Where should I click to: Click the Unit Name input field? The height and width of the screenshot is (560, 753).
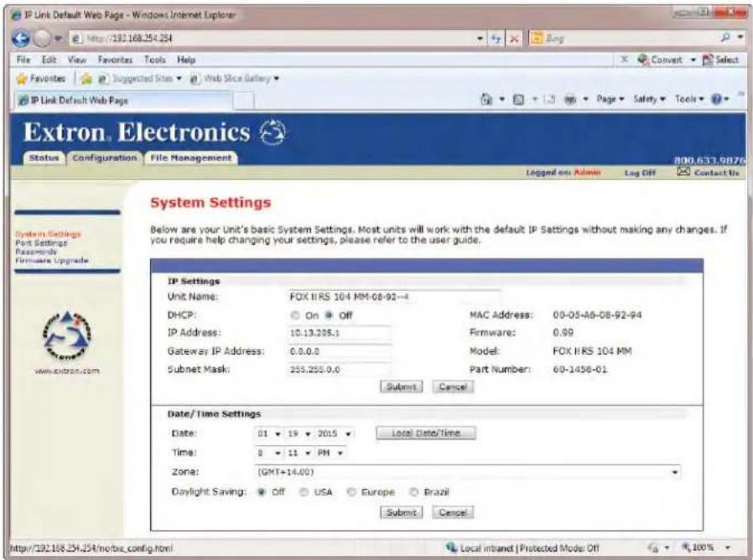(394, 297)
